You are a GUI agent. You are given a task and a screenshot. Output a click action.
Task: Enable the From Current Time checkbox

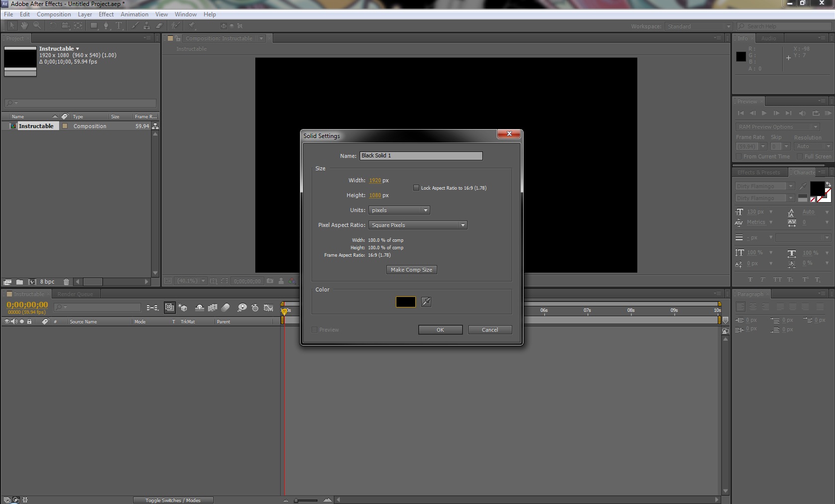(739, 156)
